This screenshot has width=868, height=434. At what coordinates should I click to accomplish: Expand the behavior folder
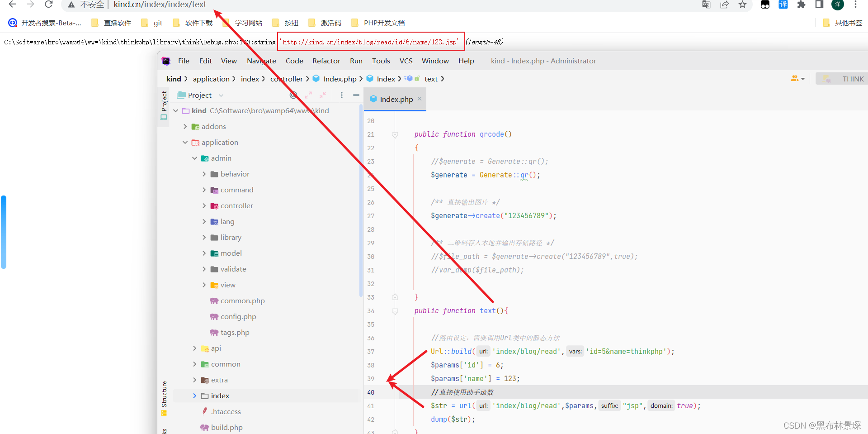pos(204,174)
